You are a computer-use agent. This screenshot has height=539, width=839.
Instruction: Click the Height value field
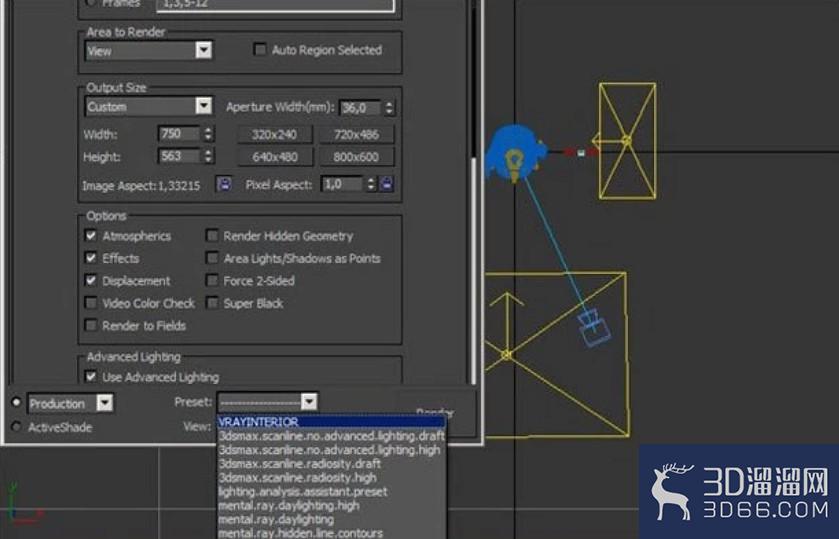pos(179,156)
